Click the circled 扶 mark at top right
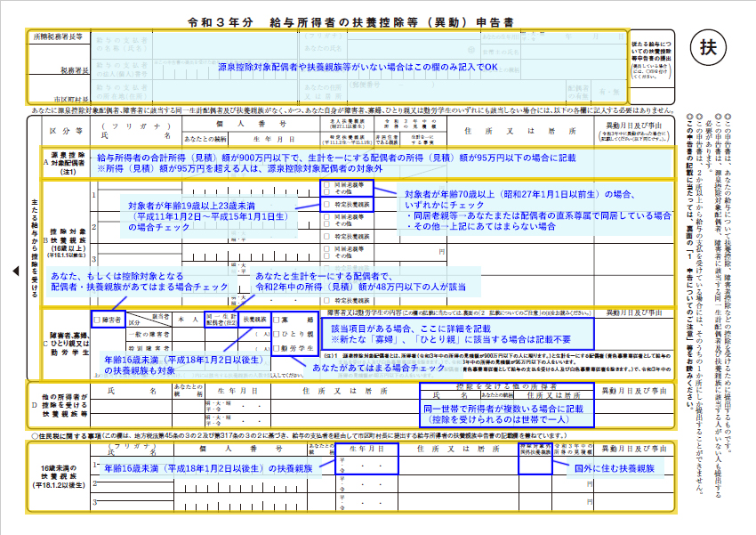The height and width of the screenshot is (535, 756). (708, 46)
